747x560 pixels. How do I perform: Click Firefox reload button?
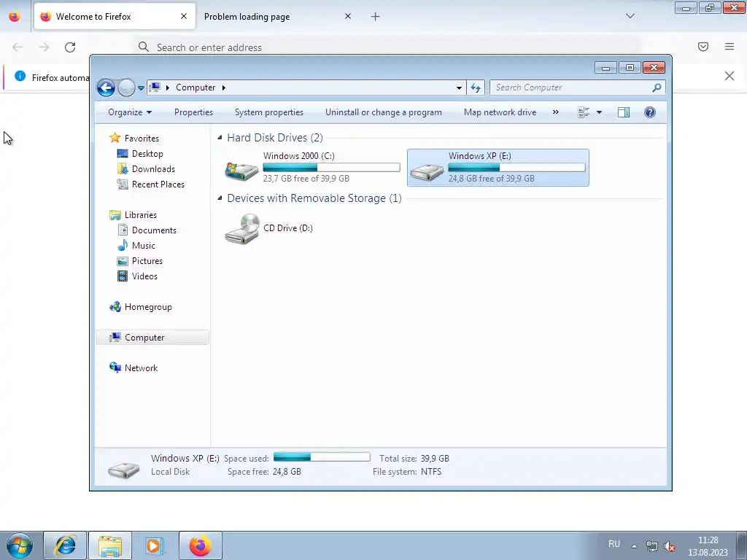[x=70, y=47]
